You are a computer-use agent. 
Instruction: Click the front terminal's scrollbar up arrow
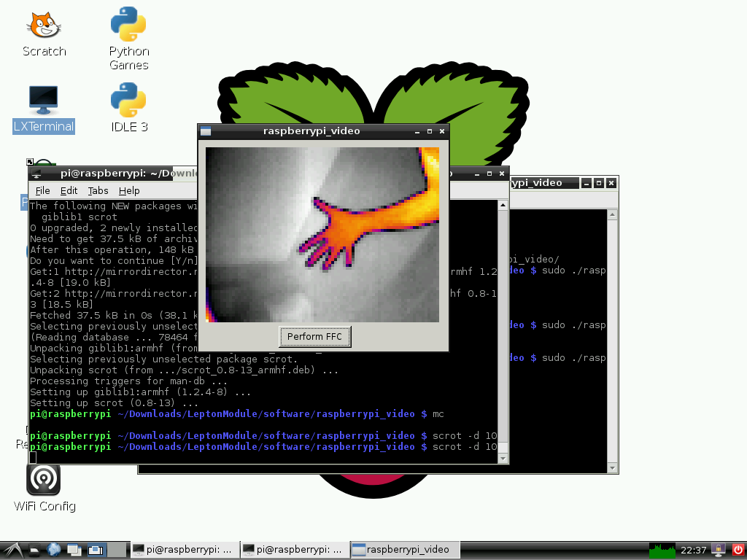pyautogui.click(x=503, y=205)
